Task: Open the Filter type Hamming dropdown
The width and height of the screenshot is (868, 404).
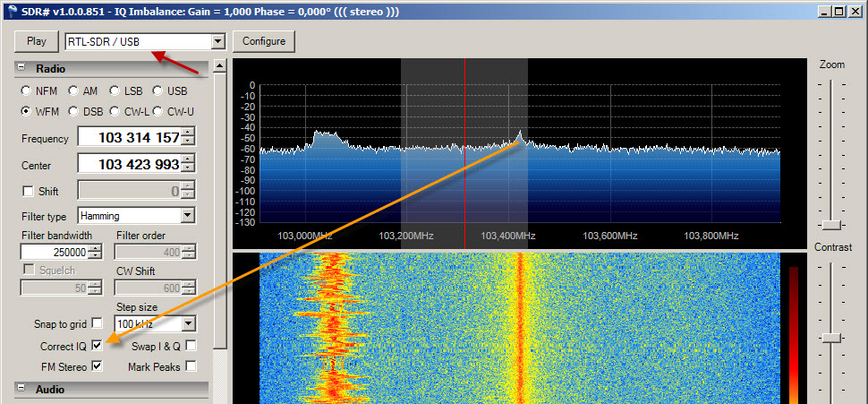Action: [x=187, y=216]
